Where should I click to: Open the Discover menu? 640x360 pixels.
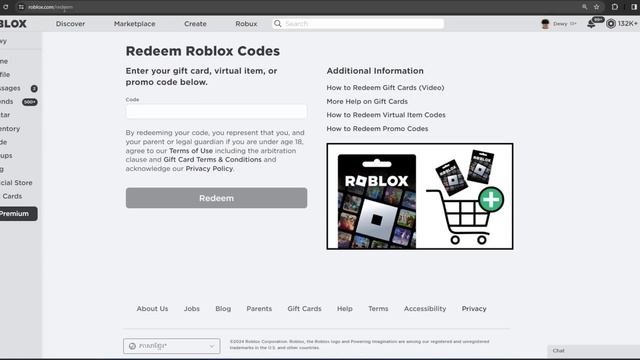click(x=71, y=24)
